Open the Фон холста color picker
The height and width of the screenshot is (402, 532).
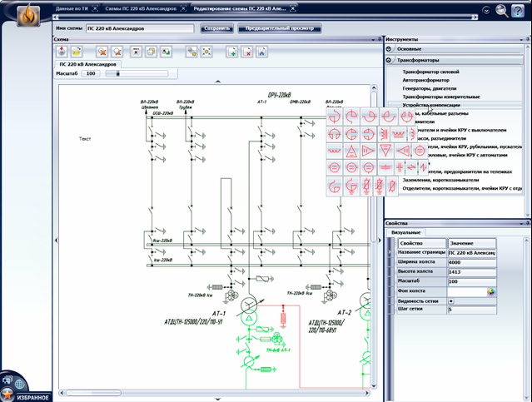point(491,290)
